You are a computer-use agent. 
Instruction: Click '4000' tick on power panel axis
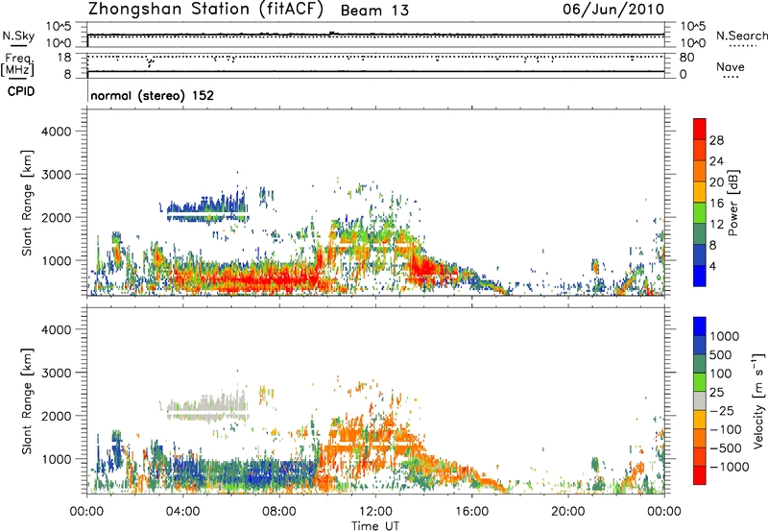pos(56,132)
